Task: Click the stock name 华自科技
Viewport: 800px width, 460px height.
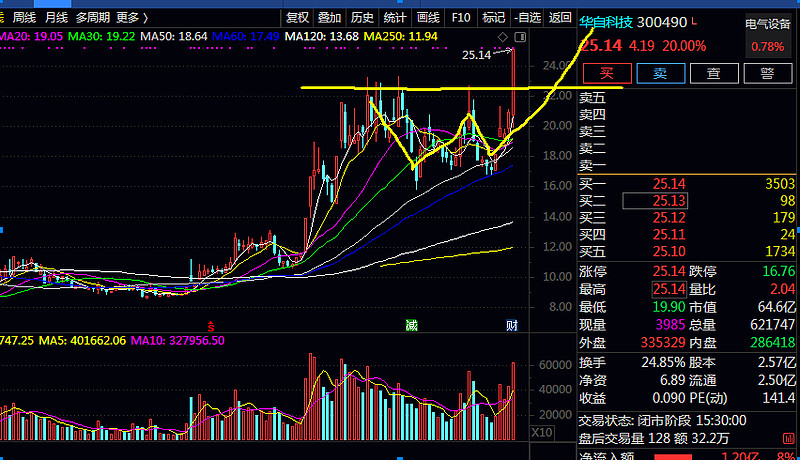Action: click(606, 22)
